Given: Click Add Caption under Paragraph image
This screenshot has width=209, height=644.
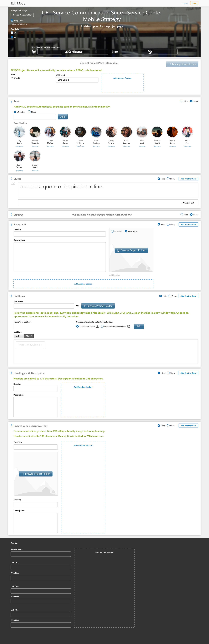Looking at the screenshot, I should (114, 275).
